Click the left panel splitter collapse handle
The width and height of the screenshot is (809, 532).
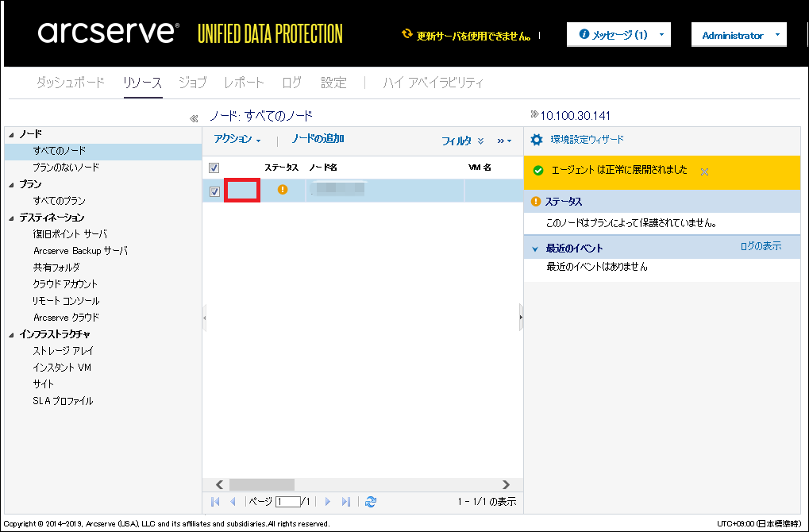point(204,318)
